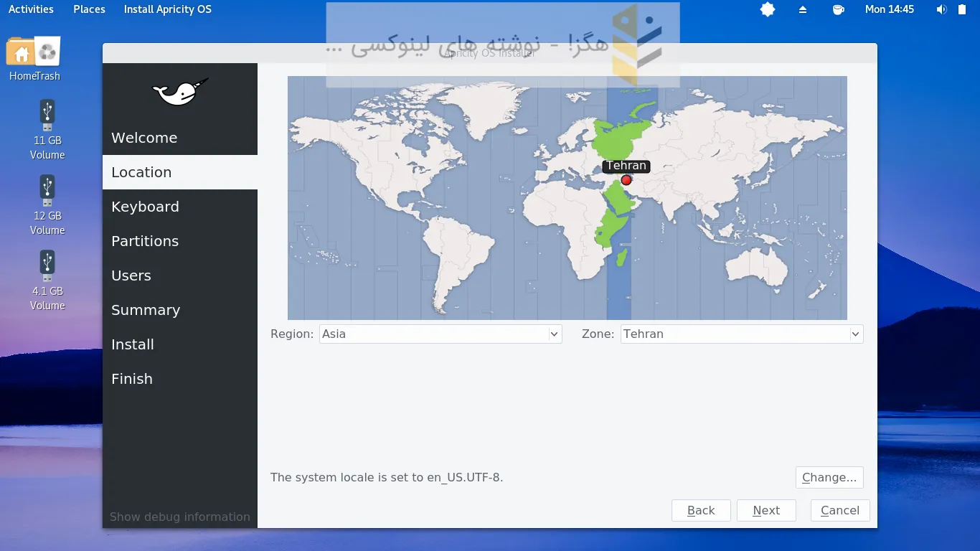This screenshot has height=551, width=980.
Task: Click the volume speaker icon in the top bar
Action: pyautogui.click(x=941, y=9)
